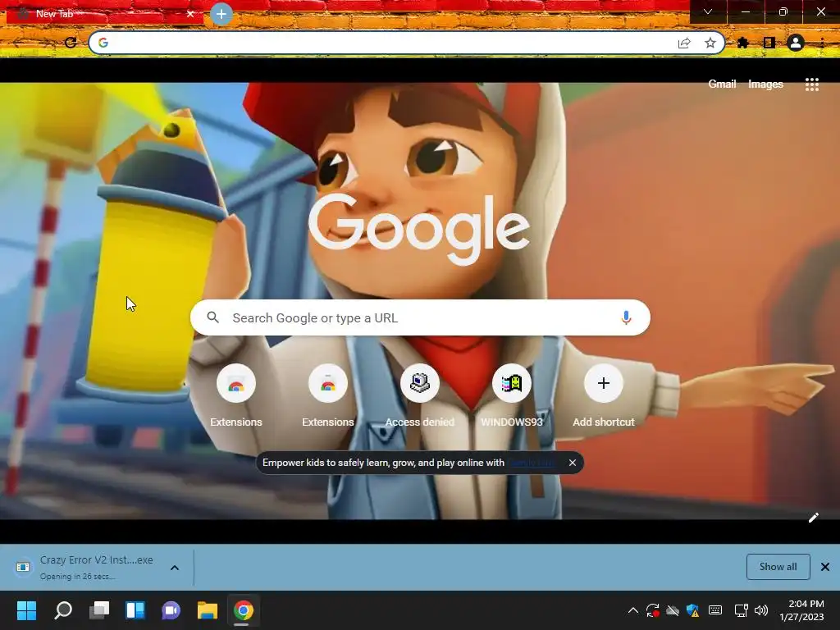Open the volume speaker tray icon
This screenshot has height=630, width=840.
pos(761,610)
